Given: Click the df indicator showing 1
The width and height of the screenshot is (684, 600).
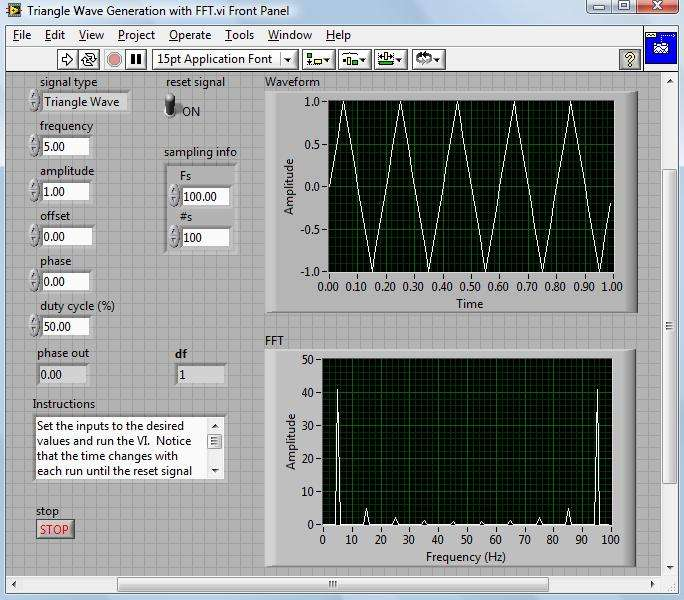Looking at the screenshot, I should pyautogui.click(x=201, y=374).
